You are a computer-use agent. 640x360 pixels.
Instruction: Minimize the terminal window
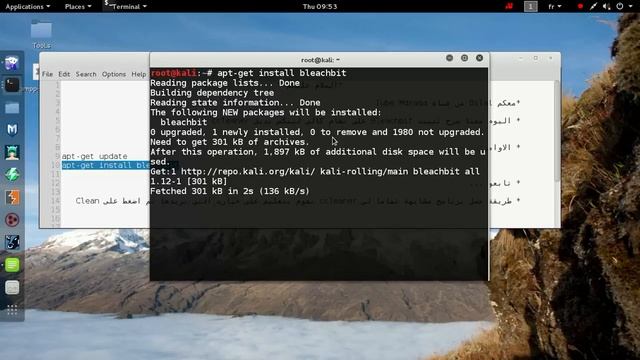pyautogui.click(x=449, y=58)
